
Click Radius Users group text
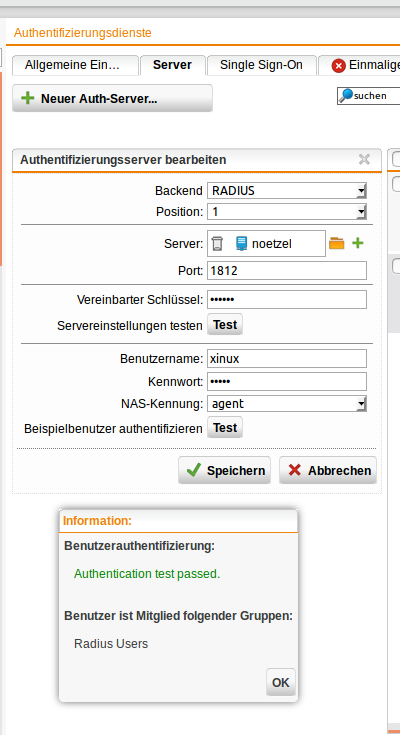point(111,644)
